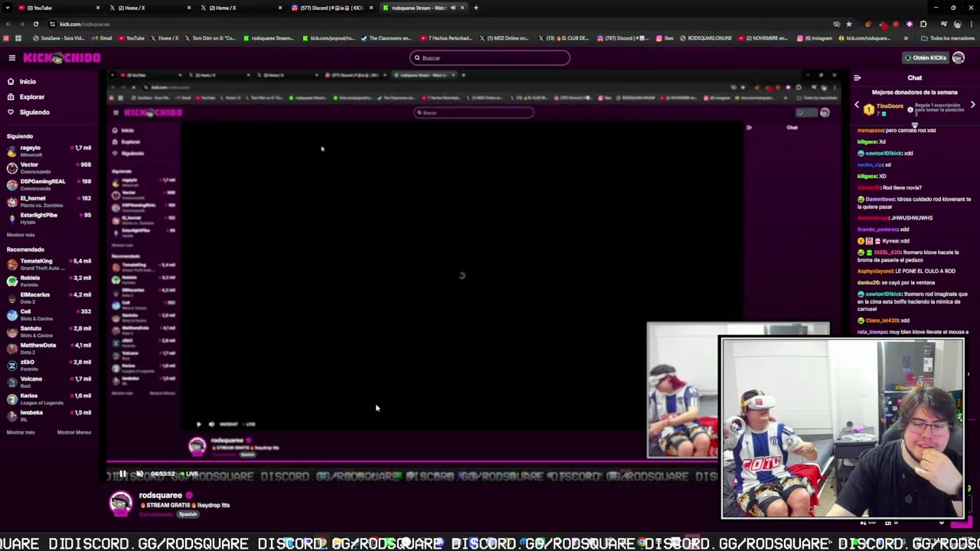The width and height of the screenshot is (980, 551).
Task: Open ElMacarius recommended channel
Action: (49, 298)
